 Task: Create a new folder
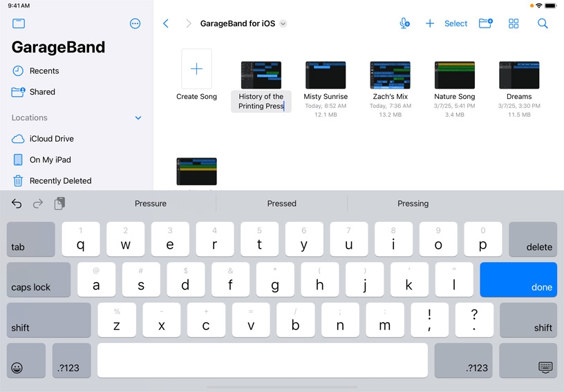(485, 24)
